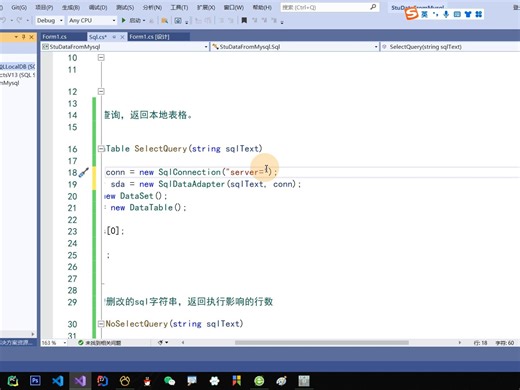
Task: Click the horizontal editor scrollbar thumb
Action: 322,343
